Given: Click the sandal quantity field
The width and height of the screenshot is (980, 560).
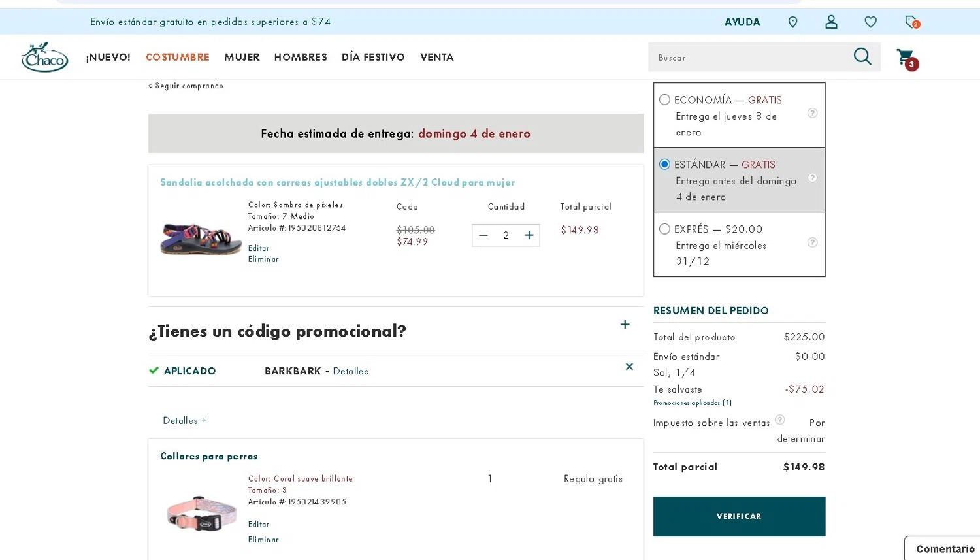Looking at the screenshot, I should pos(506,235).
